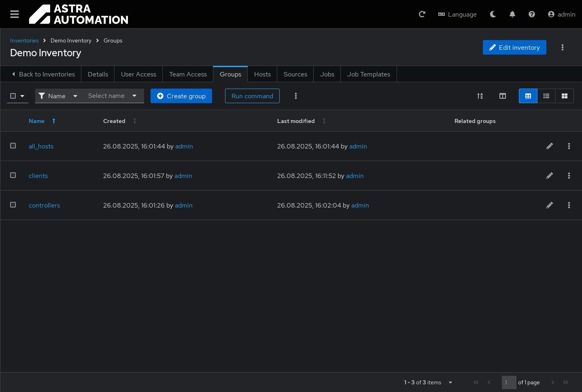Viewport: 582px width, 392px height.
Task: Open the clients group link
Action: click(x=38, y=176)
